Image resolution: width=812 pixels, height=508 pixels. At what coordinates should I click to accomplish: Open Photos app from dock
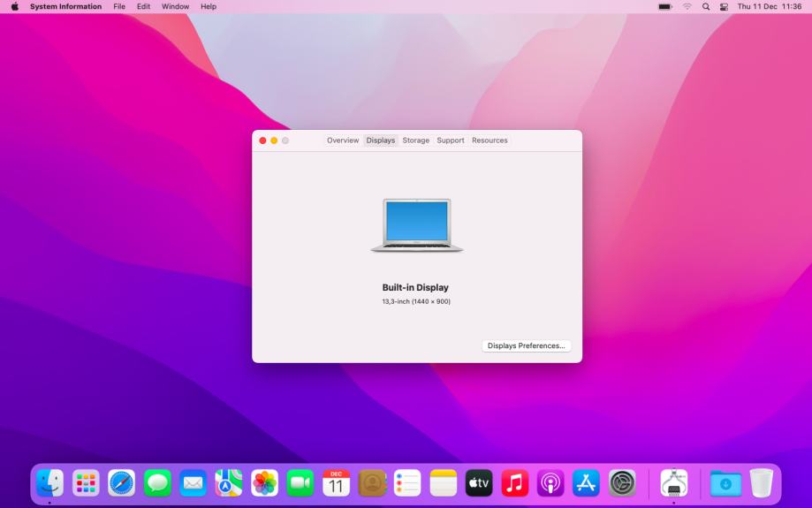pos(265,482)
